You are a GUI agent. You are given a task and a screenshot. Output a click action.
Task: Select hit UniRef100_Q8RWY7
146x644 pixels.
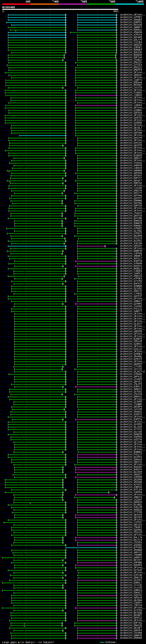point(131,27)
